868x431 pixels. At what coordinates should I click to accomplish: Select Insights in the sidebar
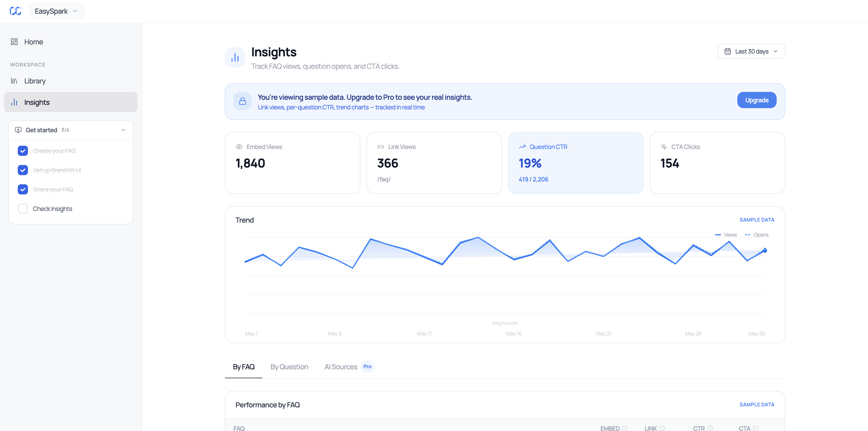tap(71, 102)
